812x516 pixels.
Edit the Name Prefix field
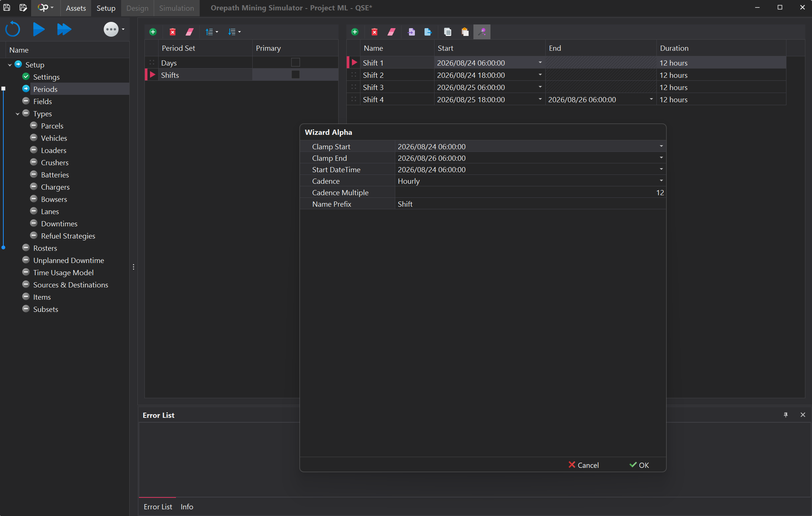click(x=530, y=204)
